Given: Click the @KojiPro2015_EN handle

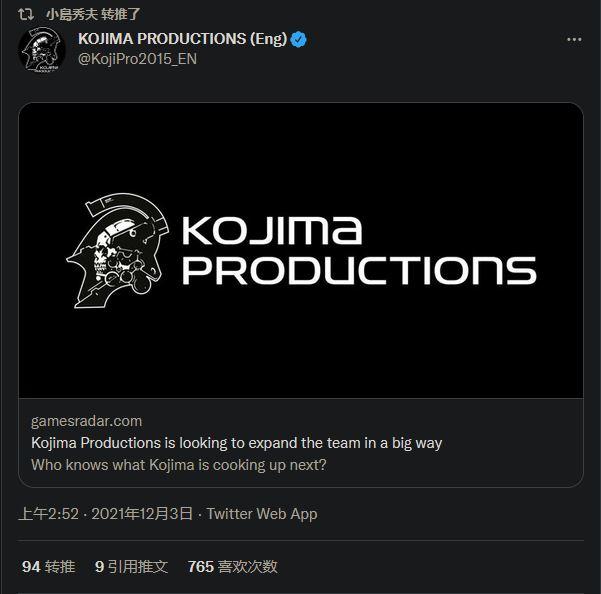Looking at the screenshot, I should (x=139, y=60).
